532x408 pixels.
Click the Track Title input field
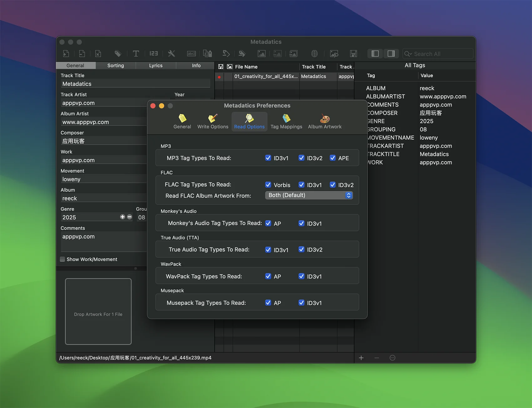pos(136,84)
